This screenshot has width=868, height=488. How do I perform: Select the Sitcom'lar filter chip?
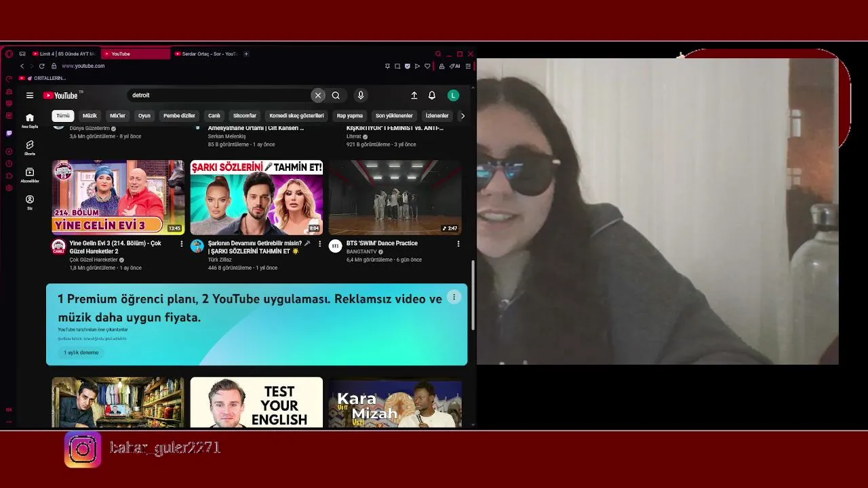245,116
